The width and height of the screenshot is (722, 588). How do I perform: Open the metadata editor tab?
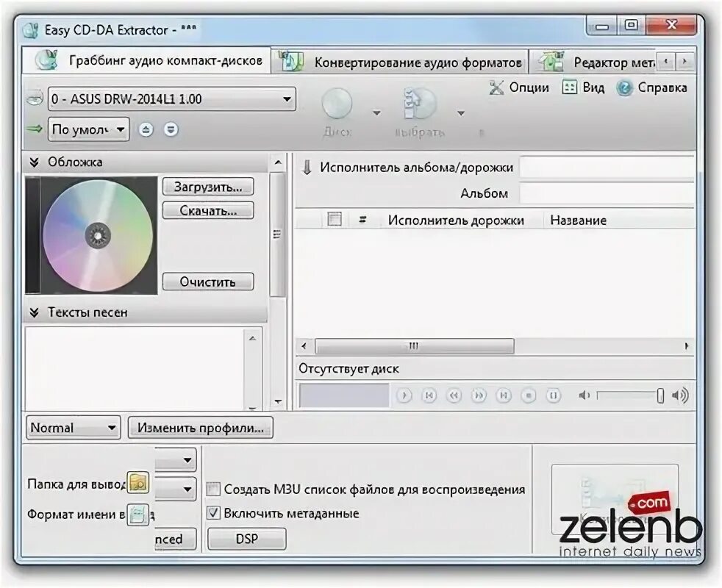pyautogui.click(x=593, y=62)
